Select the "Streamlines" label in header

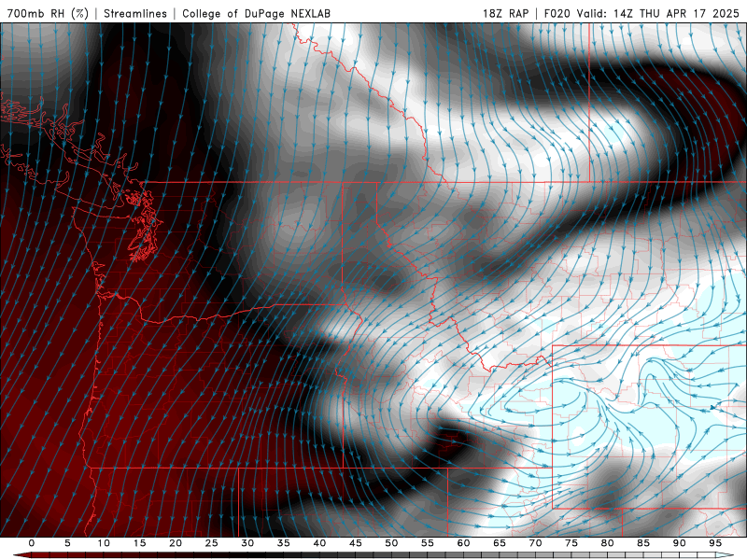pyautogui.click(x=135, y=13)
